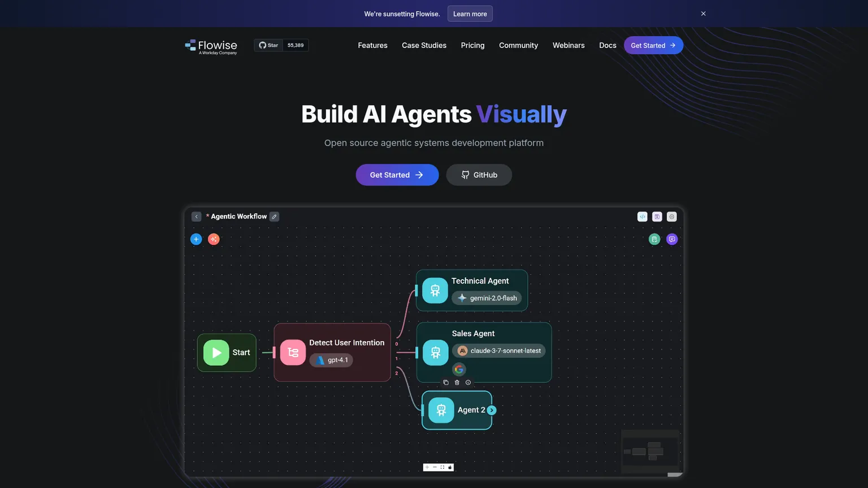Click the save floppy disk icon
Image resolution: width=868 pixels, height=488 pixels.
tap(657, 216)
